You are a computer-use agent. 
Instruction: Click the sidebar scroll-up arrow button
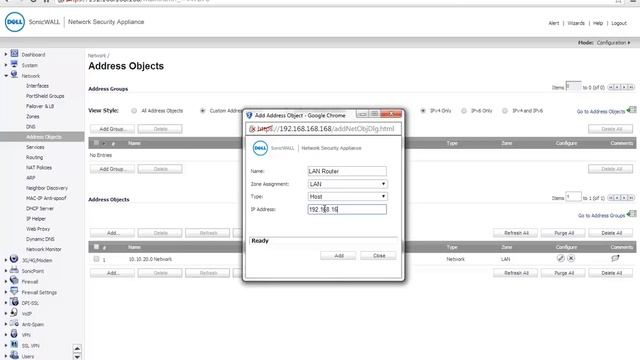77,349
